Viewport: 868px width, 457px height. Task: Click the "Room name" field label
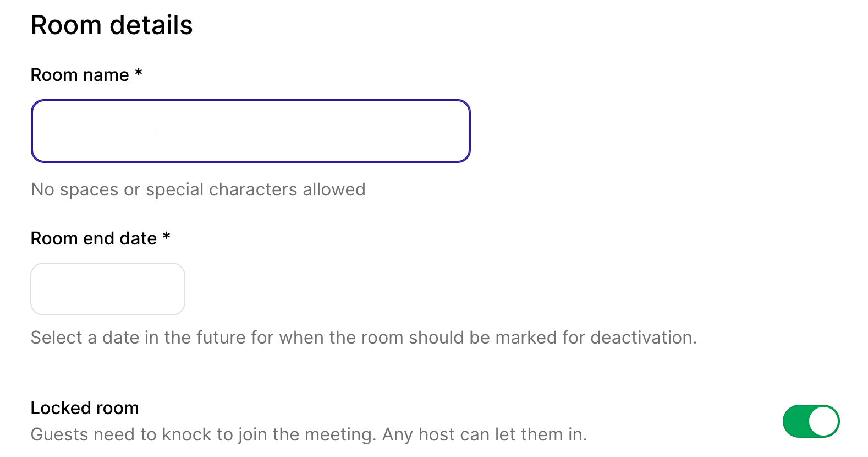[80, 75]
